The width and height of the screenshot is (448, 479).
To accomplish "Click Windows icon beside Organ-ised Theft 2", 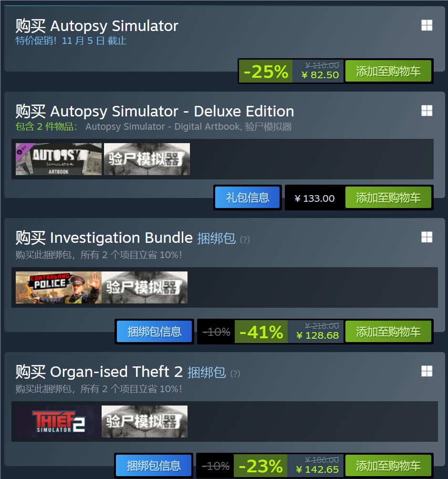I will click(x=427, y=372).
